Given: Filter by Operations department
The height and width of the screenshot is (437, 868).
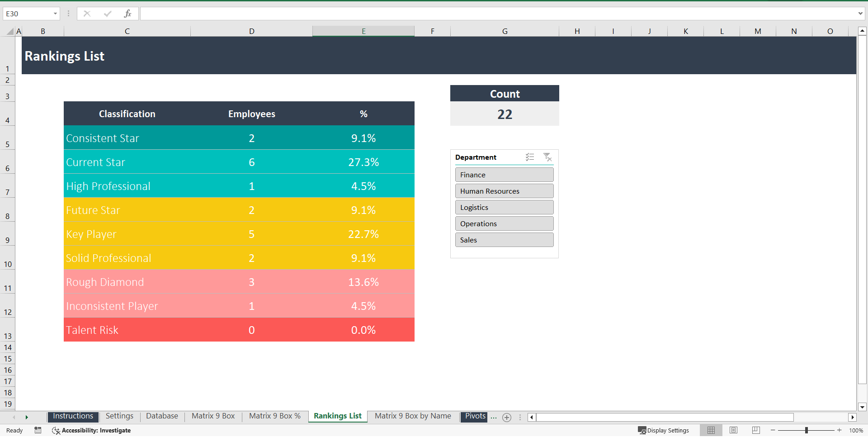Looking at the screenshot, I should pos(505,223).
